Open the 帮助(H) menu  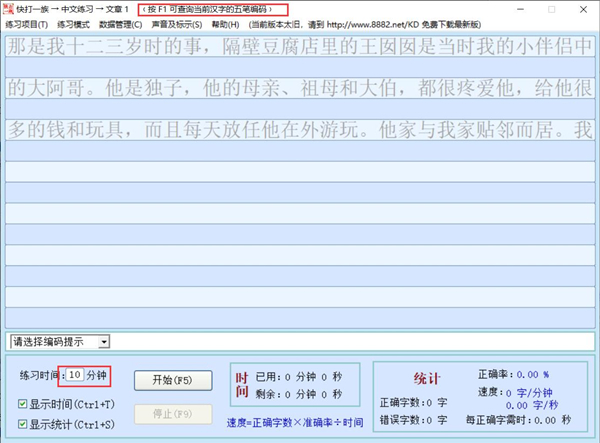click(226, 24)
